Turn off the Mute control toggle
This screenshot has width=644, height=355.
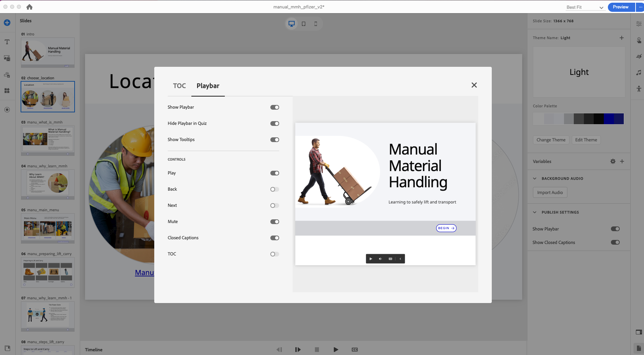274,221
